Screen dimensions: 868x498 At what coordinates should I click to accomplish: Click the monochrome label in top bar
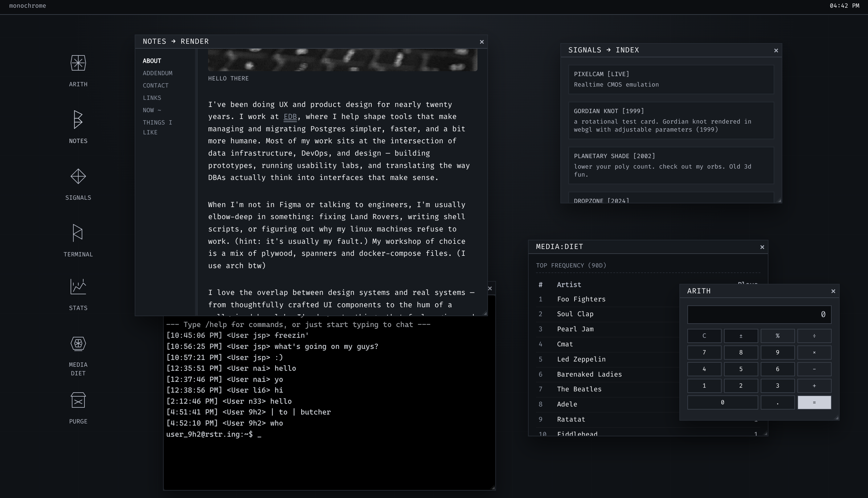(28, 6)
